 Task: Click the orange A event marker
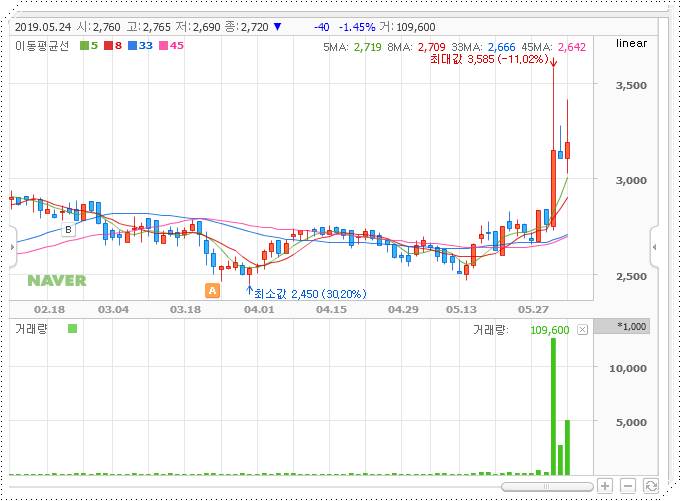(x=212, y=290)
